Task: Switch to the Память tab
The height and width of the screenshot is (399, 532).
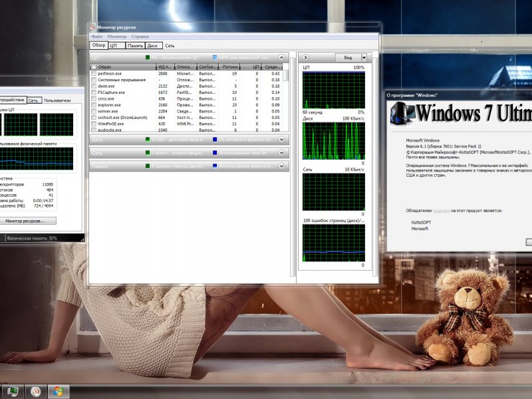Action: [x=136, y=45]
